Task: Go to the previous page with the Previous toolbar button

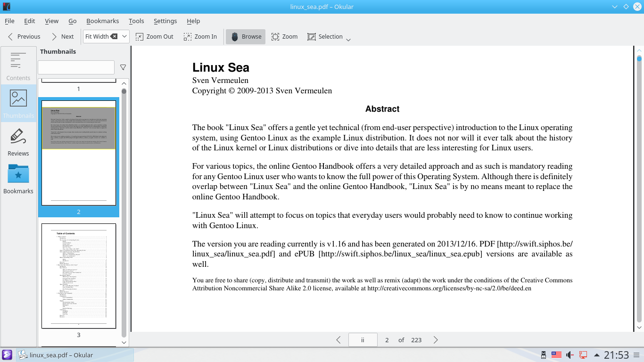Action: (24, 36)
